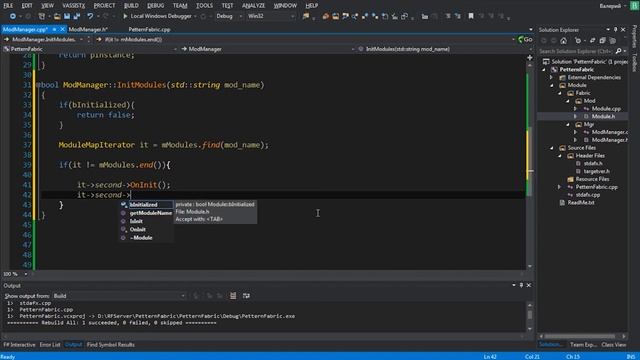Collapse the Fabric folder
640x360 pixels.
point(560,93)
